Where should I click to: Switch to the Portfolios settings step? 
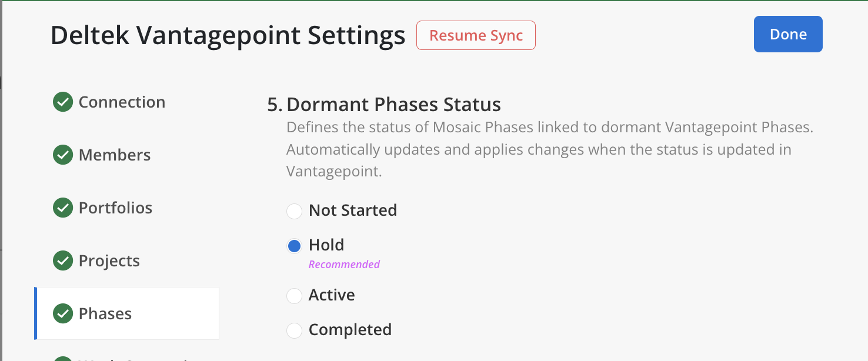115,208
